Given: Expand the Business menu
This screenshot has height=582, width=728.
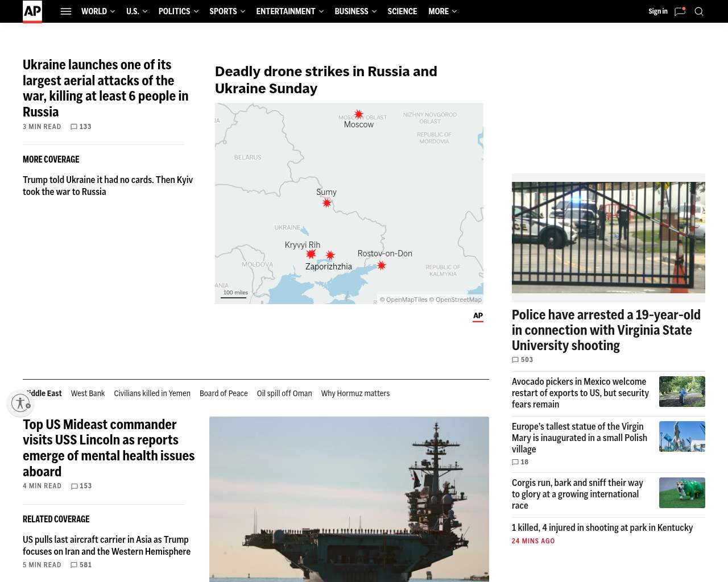Looking at the screenshot, I should coord(355,11).
